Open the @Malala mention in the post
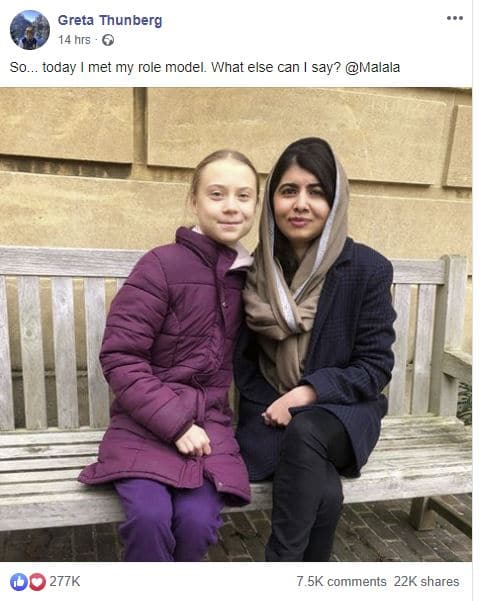The image size is (480, 601). (372, 67)
